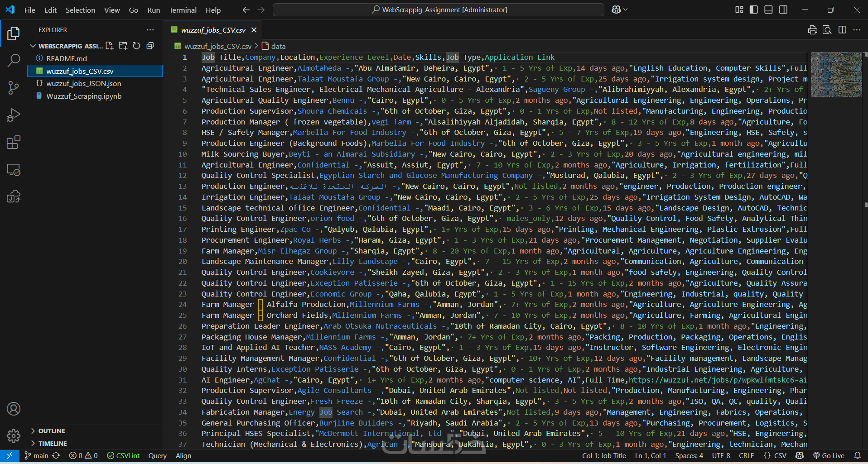
Task: Open the notifications bell
Action: tap(858, 455)
